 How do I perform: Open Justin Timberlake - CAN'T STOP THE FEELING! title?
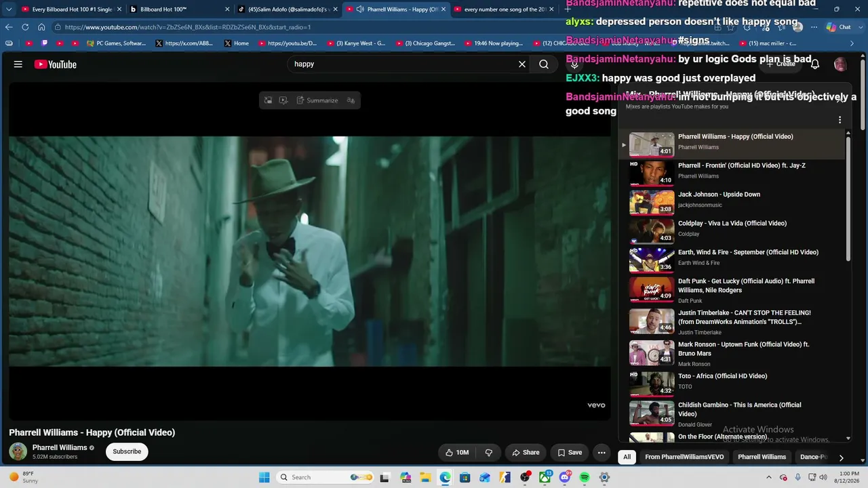(x=745, y=317)
